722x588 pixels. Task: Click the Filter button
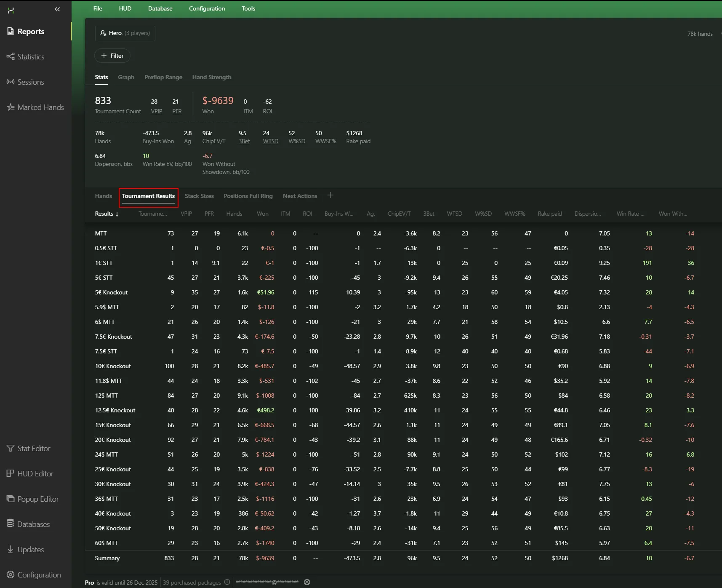[x=112, y=56]
